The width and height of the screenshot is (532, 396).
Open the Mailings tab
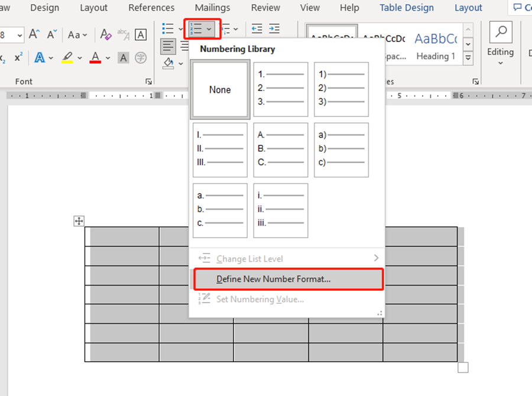212,8
